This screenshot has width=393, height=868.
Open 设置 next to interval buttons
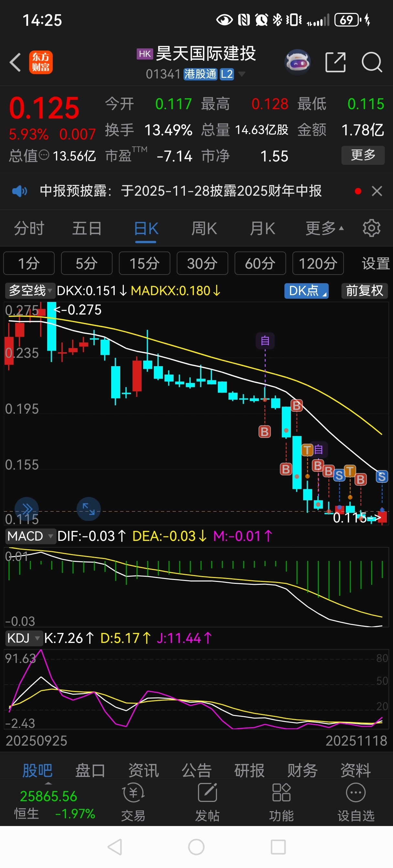pyautogui.click(x=376, y=263)
